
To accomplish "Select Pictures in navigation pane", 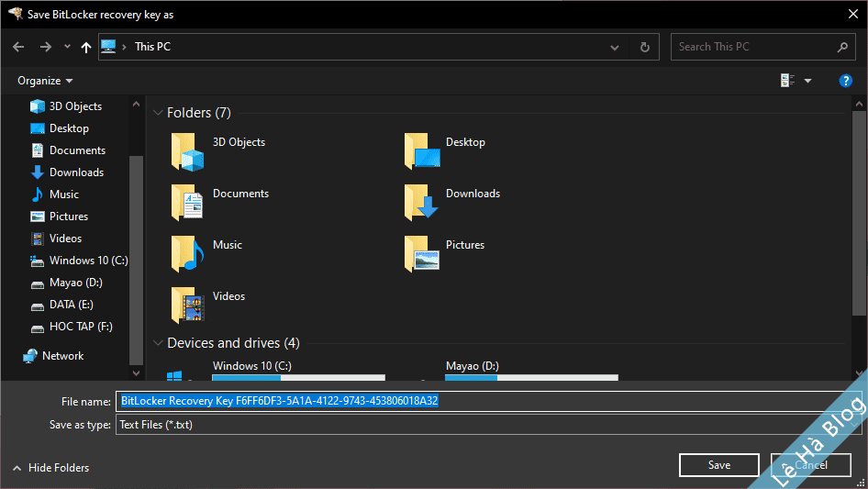I will pos(60,217).
